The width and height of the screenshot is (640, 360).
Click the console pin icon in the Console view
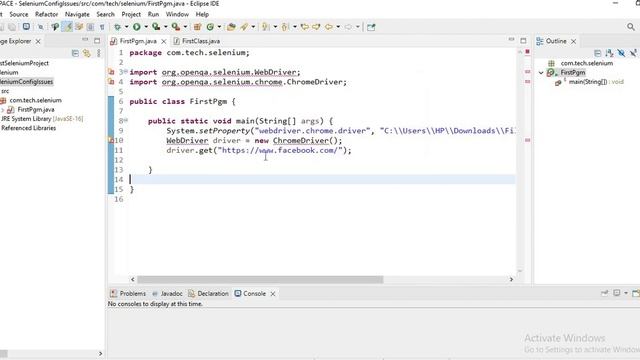tap(604, 293)
